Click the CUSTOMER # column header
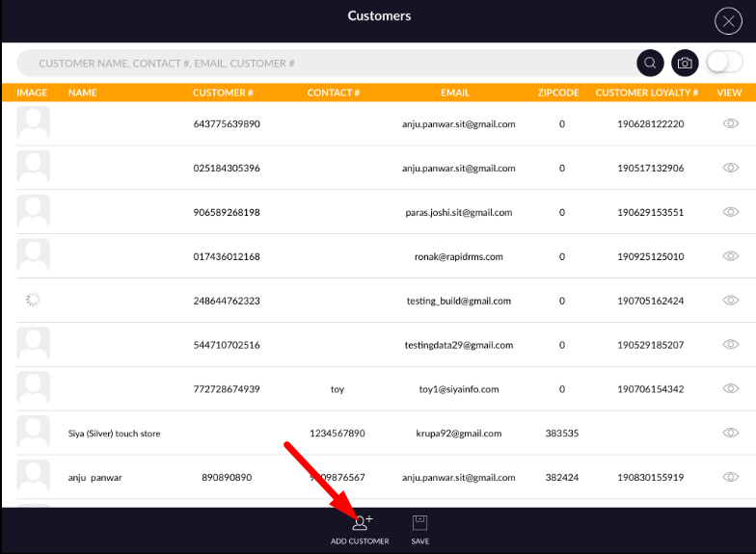Image resolution: width=756 pixels, height=554 pixels. click(x=223, y=92)
